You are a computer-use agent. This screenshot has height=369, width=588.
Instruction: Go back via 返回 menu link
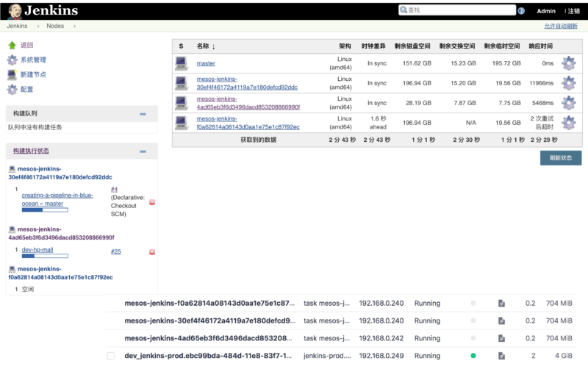point(26,46)
